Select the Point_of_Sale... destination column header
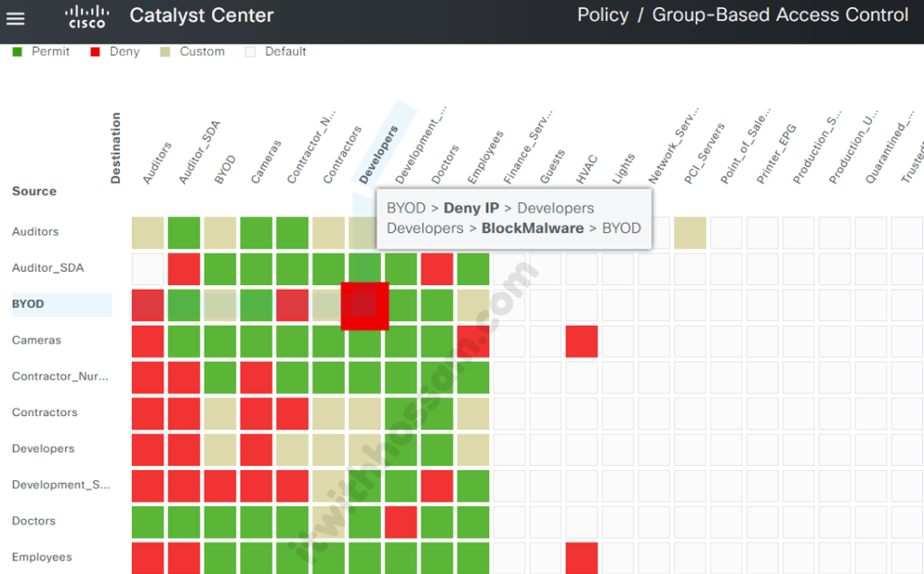 [744, 145]
